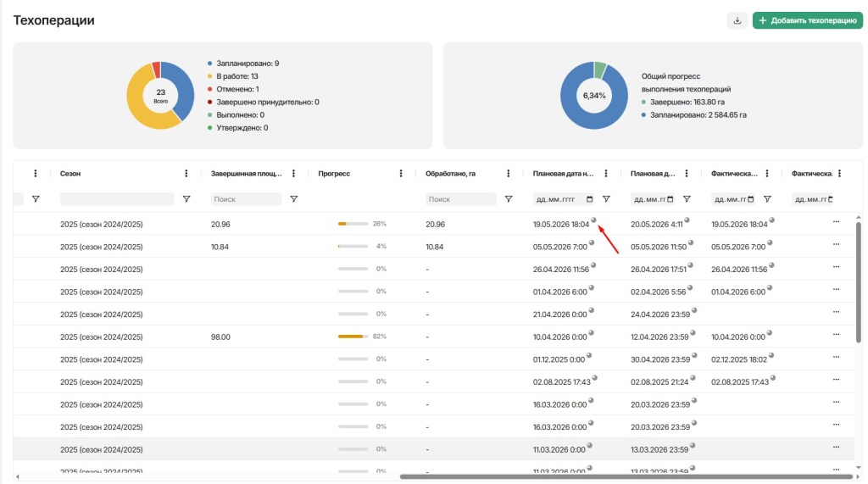Click the 6,34% donut chart center
This screenshot has width=868, height=484.
pyautogui.click(x=594, y=95)
